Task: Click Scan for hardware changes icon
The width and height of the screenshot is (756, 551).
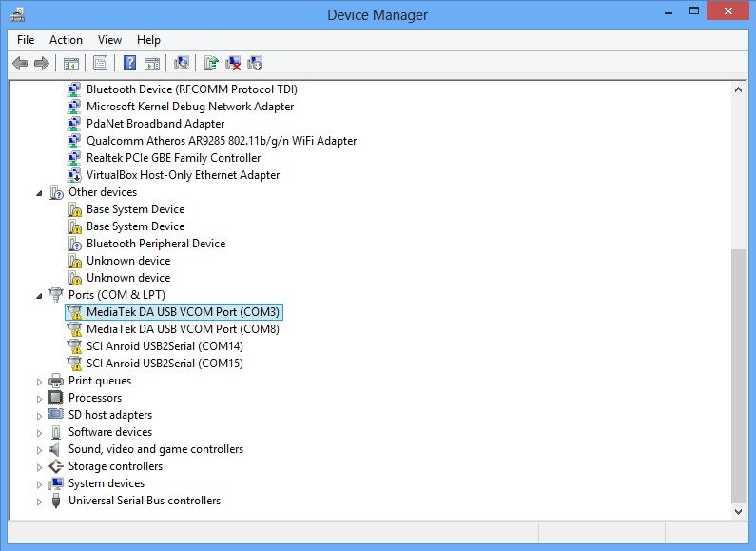Action: pos(182,63)
